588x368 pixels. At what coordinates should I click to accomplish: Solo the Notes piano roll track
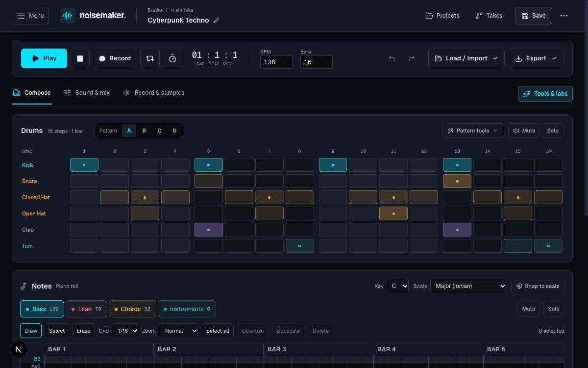(554, 309)
